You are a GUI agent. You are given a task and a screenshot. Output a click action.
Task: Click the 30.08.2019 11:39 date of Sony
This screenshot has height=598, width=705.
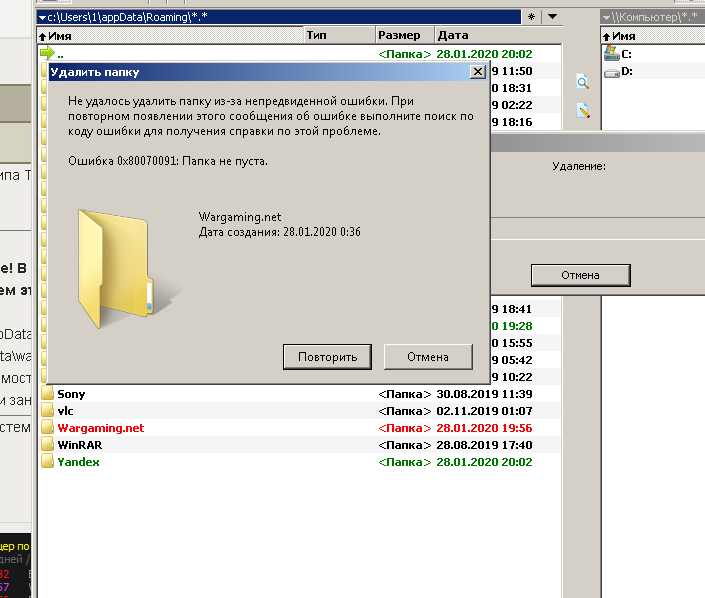[484, 394]
